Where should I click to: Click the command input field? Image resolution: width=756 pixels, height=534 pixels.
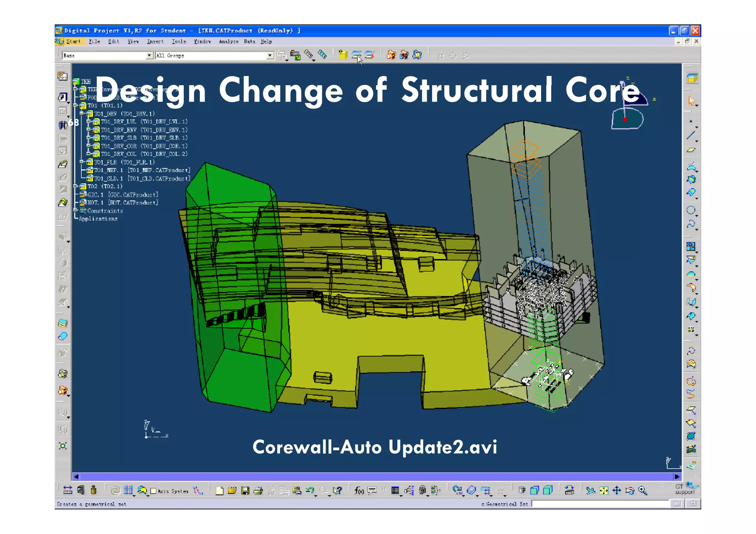pyautogui.click(x=601, y=504)
